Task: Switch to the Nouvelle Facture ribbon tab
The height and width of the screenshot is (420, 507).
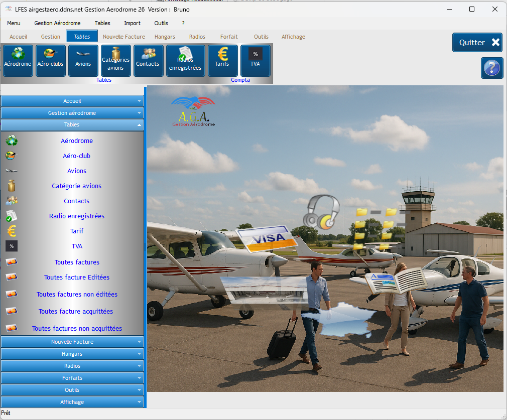Action: point(123,37)
